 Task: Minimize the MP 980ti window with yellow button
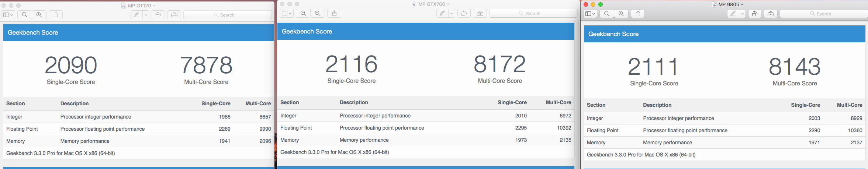[593, 4]
